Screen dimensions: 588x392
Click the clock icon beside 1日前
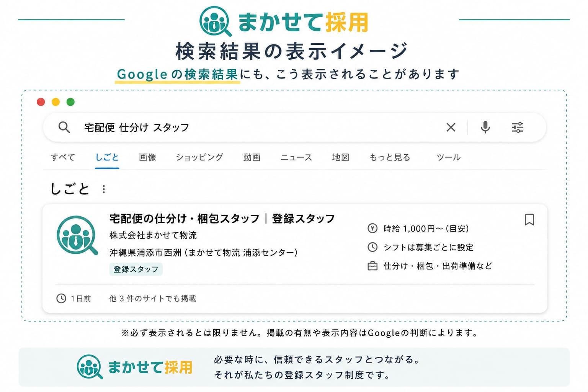[61, 298]
